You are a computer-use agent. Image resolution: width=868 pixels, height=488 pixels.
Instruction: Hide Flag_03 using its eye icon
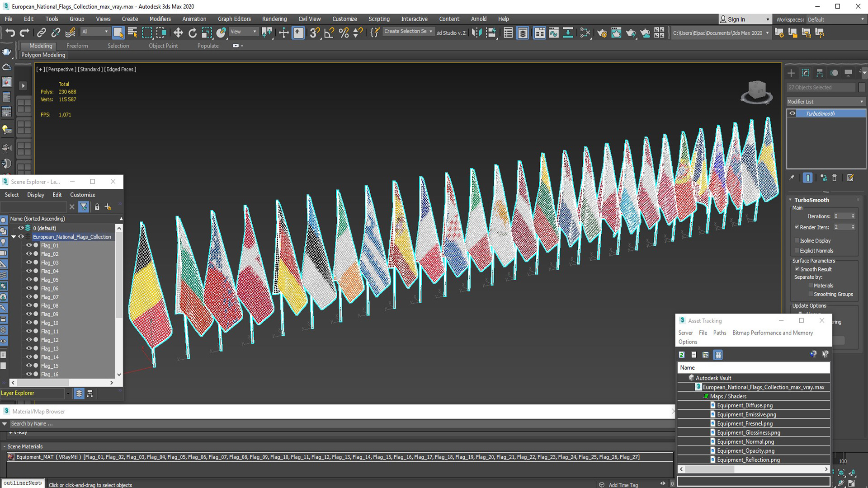[29, 263]
